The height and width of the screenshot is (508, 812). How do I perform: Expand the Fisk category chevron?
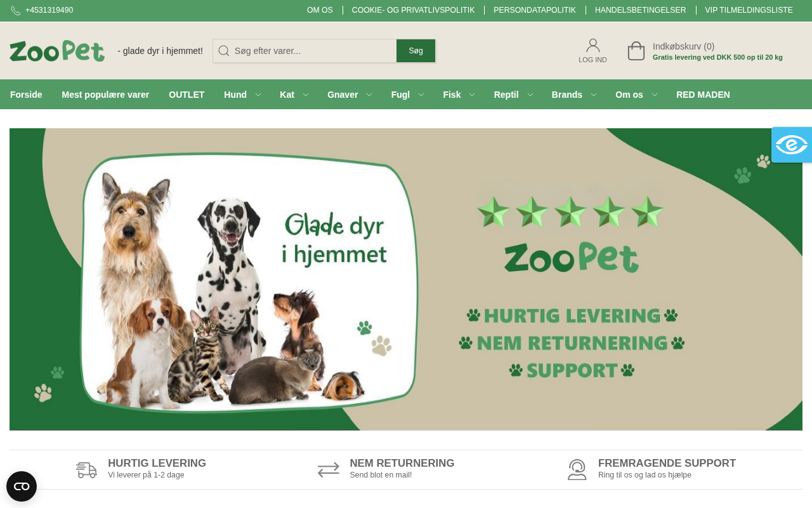472,95
